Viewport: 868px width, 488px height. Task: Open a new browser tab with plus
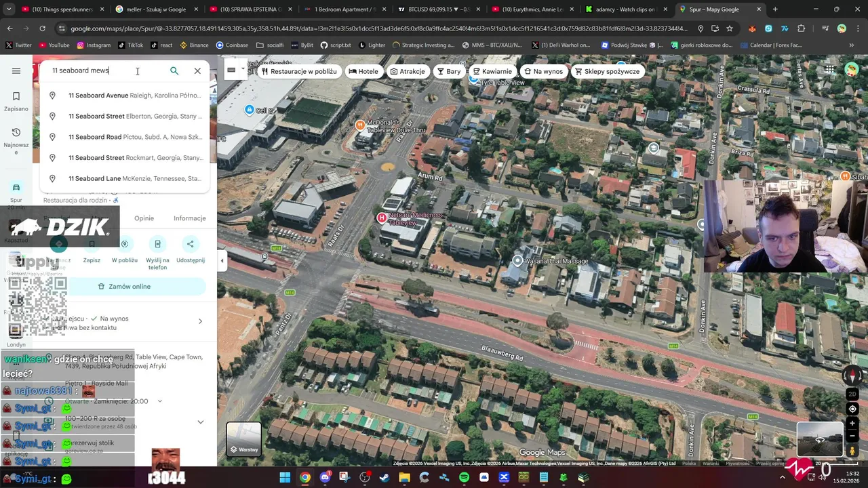click(x=775, y=9)
